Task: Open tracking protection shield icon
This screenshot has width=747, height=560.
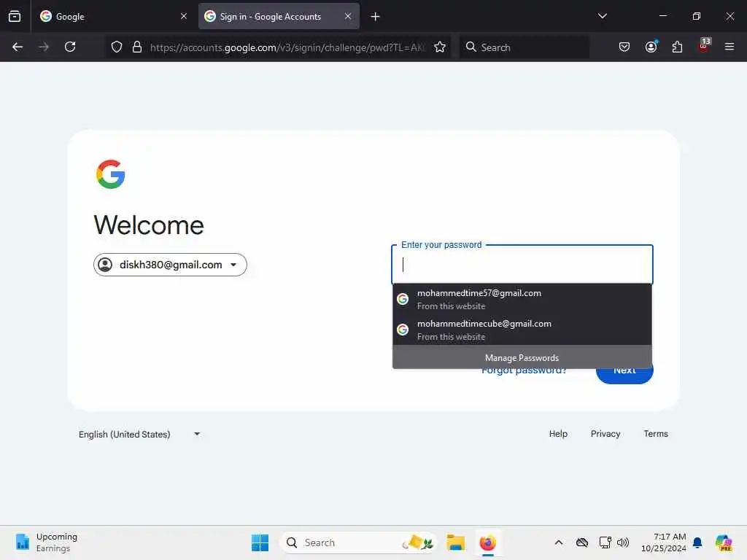Action: tap(117, 47)
